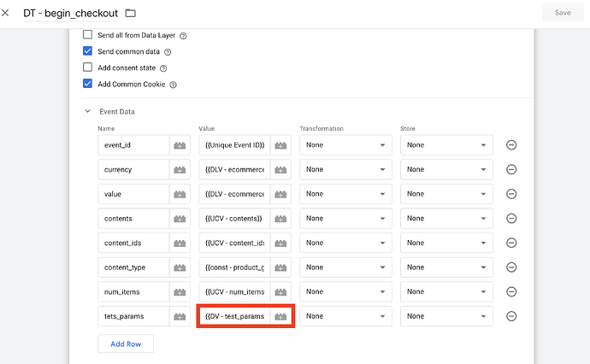Open variable picker for the currency row value
This screenshot has height=364, width=590.
click(280, 169)
